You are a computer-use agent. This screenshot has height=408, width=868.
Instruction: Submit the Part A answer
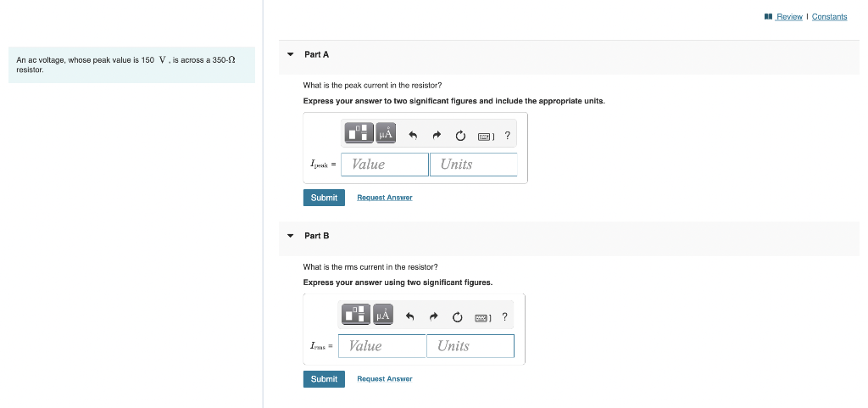point(324,198)
